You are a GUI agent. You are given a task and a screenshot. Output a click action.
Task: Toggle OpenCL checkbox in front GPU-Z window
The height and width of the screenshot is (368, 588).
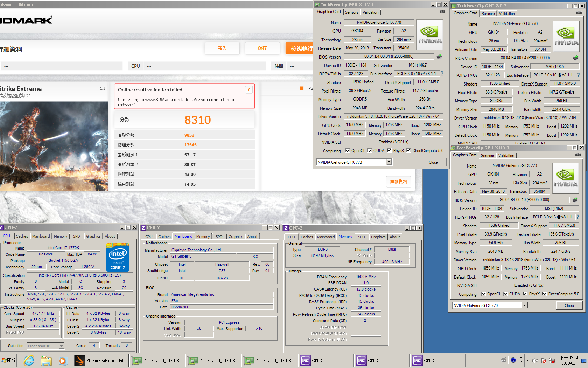pos(348,151)
